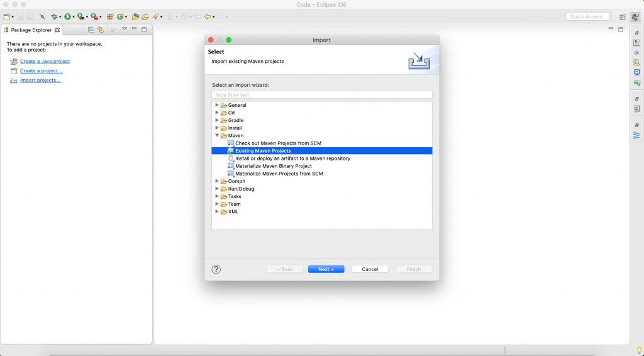Maximize the Package Explorer view
Screen dimensions: 644x356
coord(144,30)
